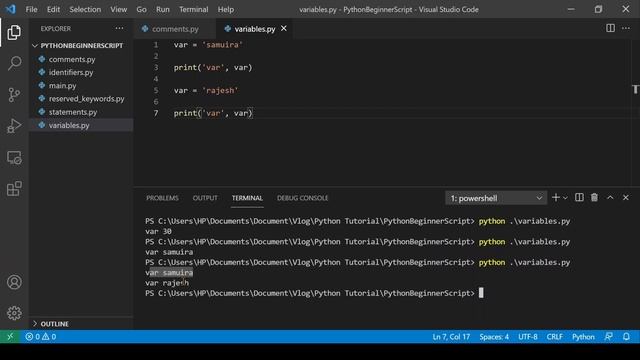This screenshot has height=360, width=640.
Task: Open the Help menu
Action: [x=226, y=9]
